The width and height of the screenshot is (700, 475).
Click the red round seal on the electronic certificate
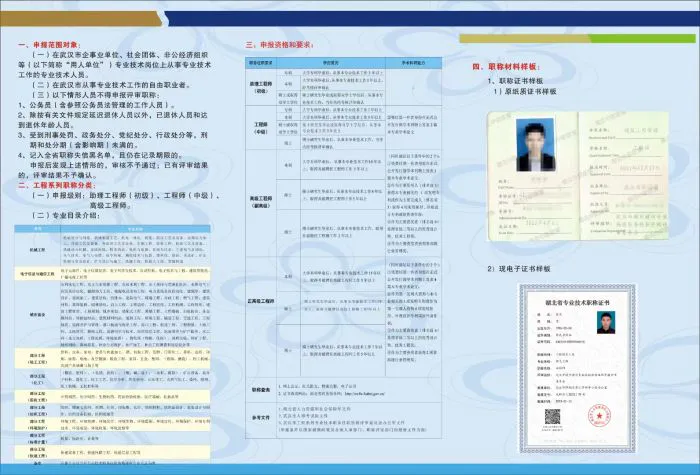coord(599,416)
